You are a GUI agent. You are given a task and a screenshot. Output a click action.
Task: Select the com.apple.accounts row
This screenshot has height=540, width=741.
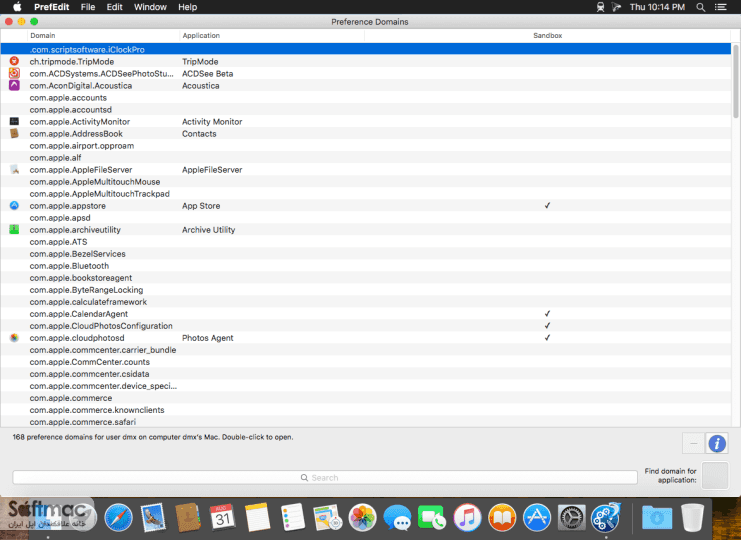point(366,97)
